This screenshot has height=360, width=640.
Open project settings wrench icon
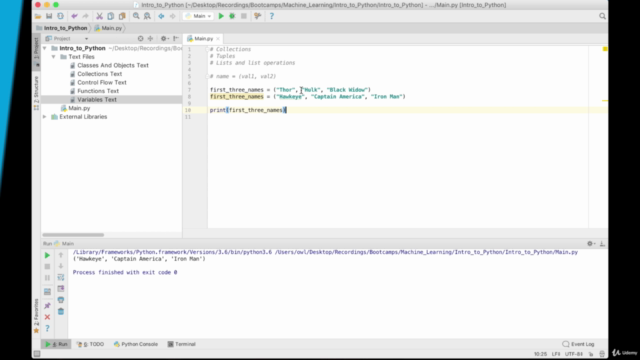pyautogui.click(x=258, y=16)
